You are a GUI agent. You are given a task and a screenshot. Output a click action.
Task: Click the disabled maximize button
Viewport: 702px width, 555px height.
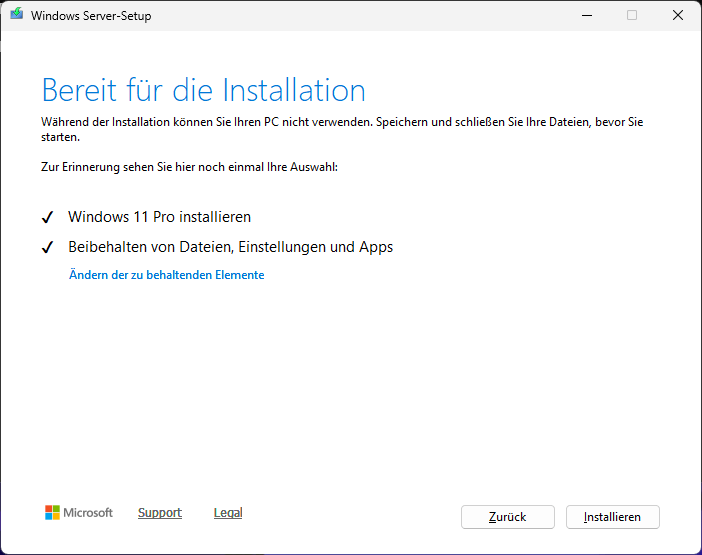pos(632,15)
